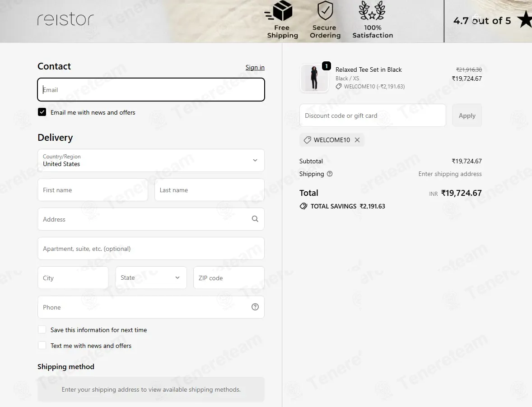Uncheck Email me with news and offers
Viewport: 532px width, 407px height.
(x=42, y=112)
